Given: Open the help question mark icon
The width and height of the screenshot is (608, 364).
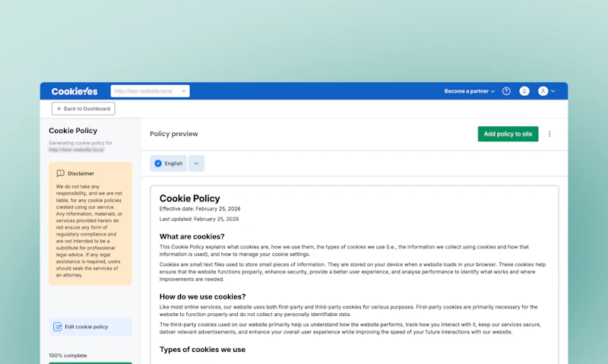Looking at the screenshot, I should pyautogui.click(x=506, y=91).
